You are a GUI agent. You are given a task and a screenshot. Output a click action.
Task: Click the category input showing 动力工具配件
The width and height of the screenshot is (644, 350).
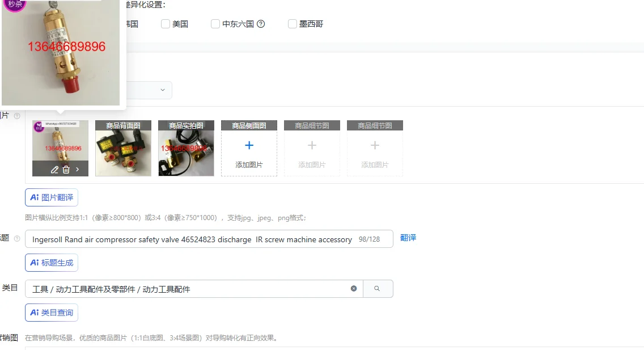194,289
